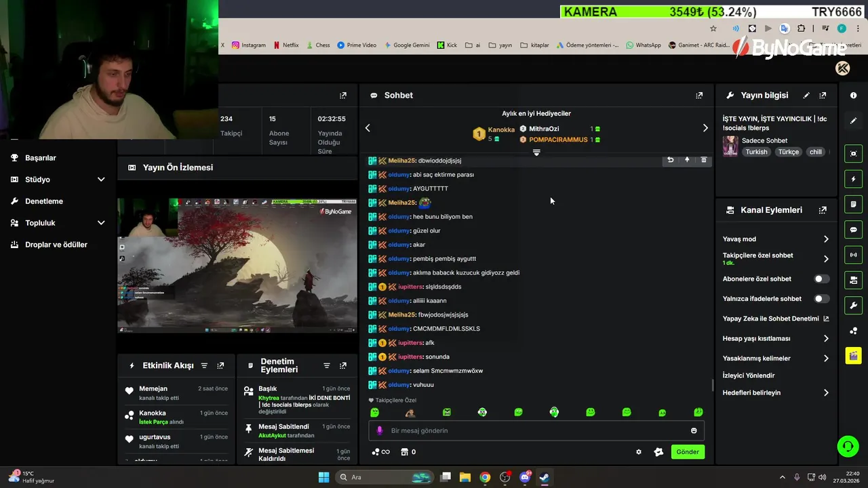The height and width of the screenshot is (488, 868).
Task: Toggle Abonelere özel sohbet switch
Action: click(x=821, y=279)
